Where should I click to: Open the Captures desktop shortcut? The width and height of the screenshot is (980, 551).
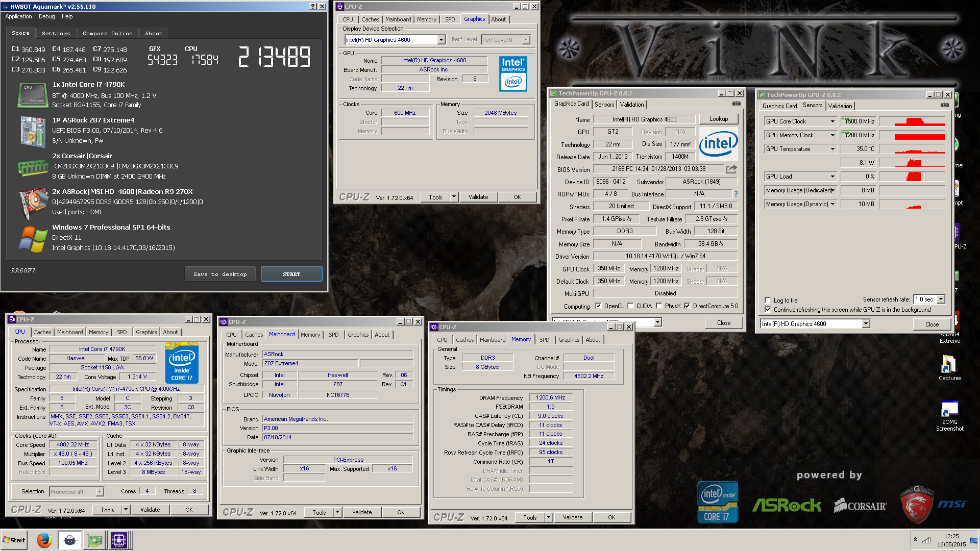coord(949,368)
